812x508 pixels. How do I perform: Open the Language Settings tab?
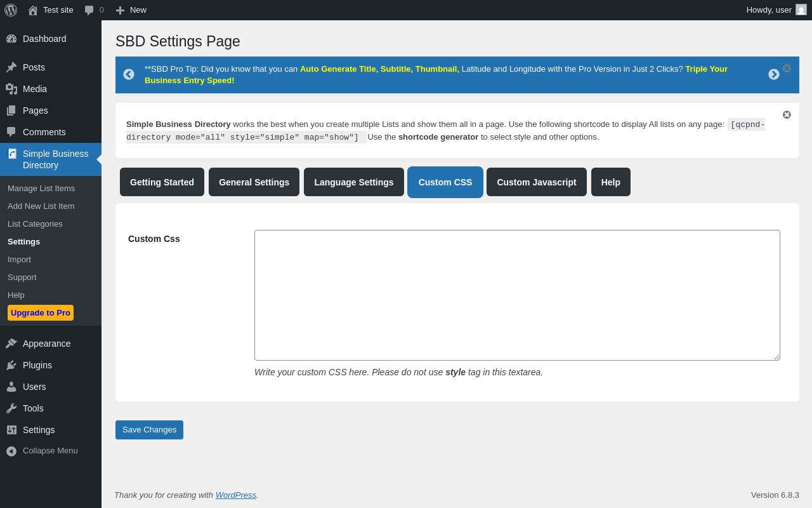pyautogui.click(x=354, y=182)
